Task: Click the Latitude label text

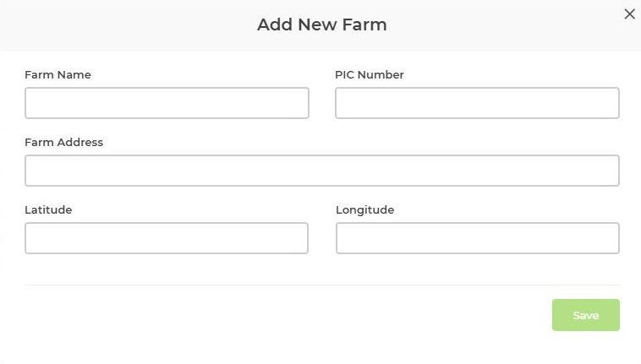Action: [x=48, y=209]
